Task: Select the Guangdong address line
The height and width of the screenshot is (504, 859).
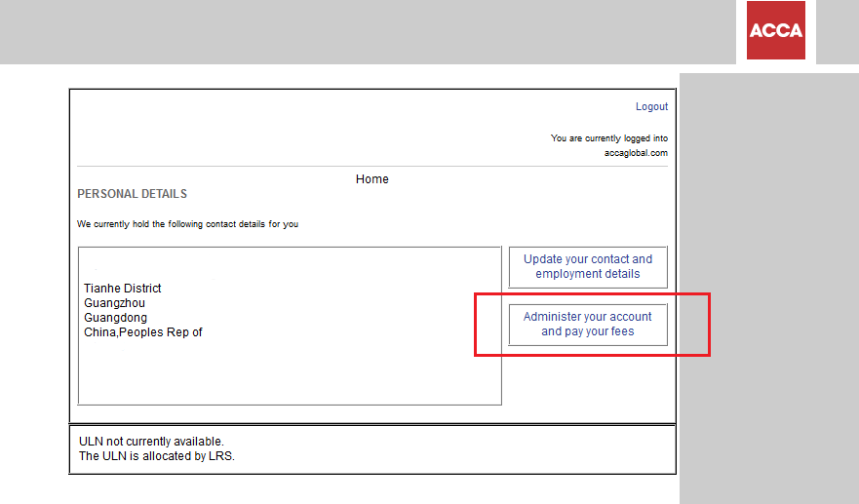Action: coord(115,318)
